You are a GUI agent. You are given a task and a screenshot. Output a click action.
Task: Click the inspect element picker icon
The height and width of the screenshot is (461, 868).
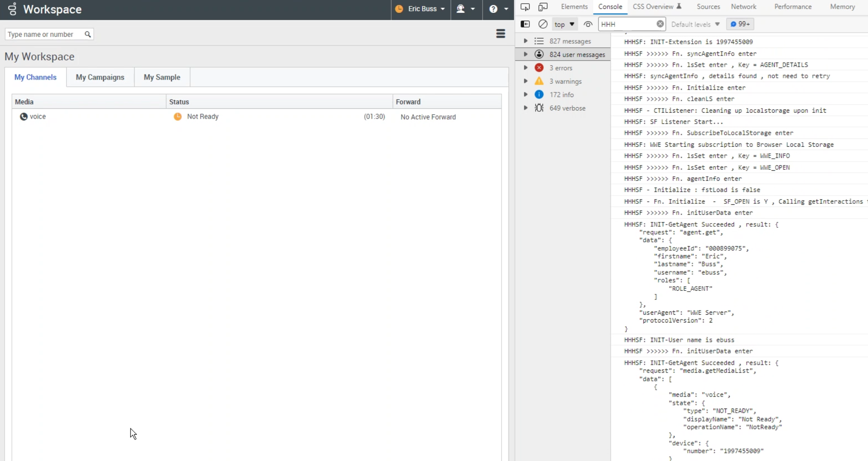tap(525, 7)
